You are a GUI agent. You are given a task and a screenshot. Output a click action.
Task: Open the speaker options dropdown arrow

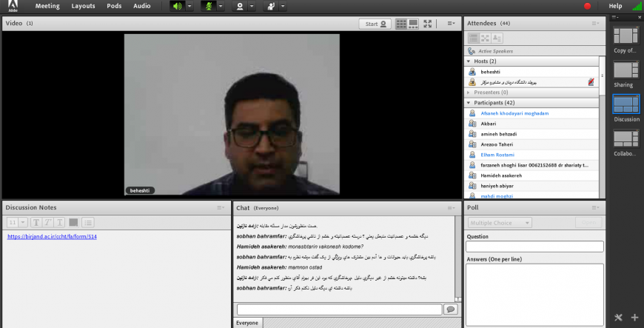(189, 6)
